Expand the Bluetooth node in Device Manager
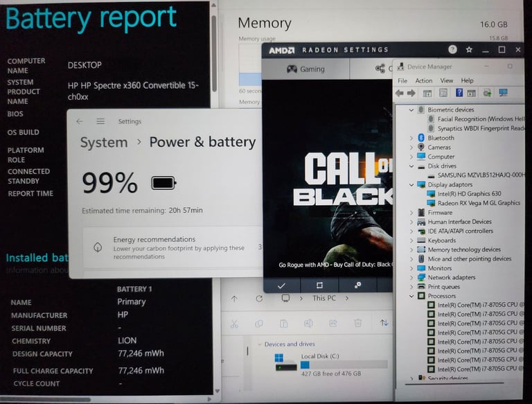 pos(411,138)
